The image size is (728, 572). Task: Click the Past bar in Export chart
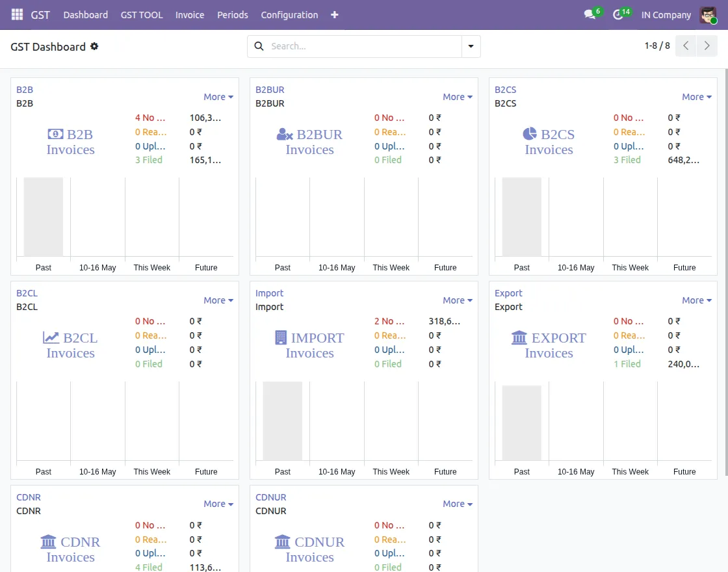[x=521, y=422]
